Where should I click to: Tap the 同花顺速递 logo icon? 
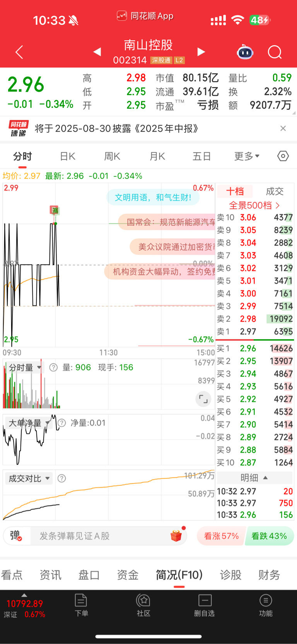click(19, 128)
